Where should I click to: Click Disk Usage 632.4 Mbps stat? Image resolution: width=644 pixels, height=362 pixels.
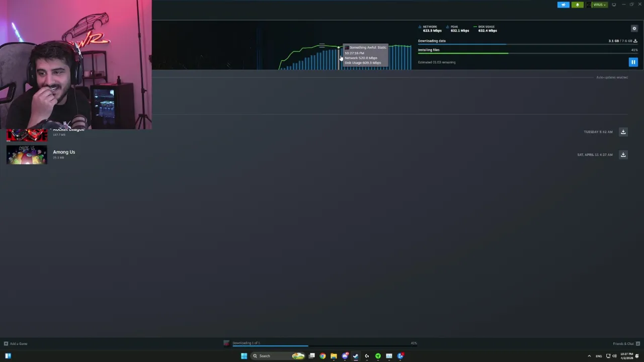(486, 29)
